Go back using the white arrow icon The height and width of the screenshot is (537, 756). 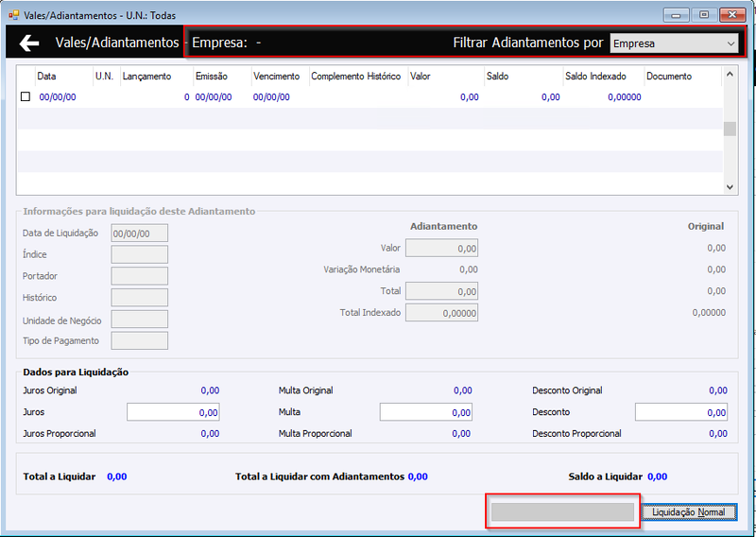point(29,43)
